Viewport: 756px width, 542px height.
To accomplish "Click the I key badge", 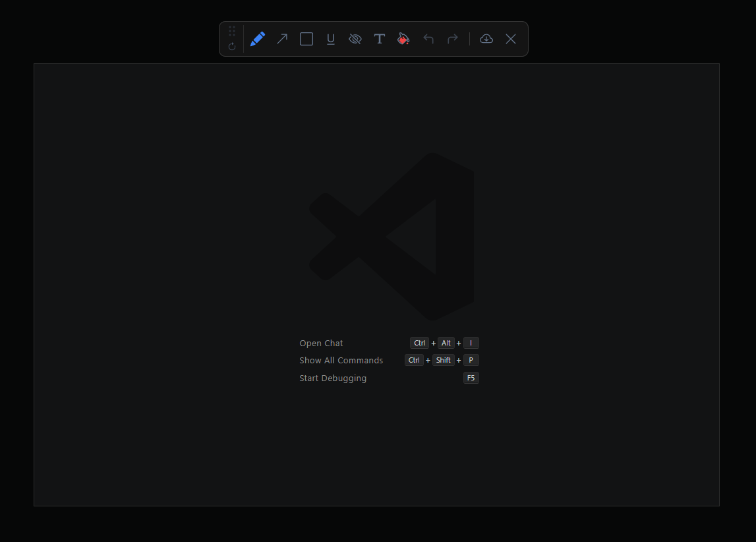I will pos(471,343).
